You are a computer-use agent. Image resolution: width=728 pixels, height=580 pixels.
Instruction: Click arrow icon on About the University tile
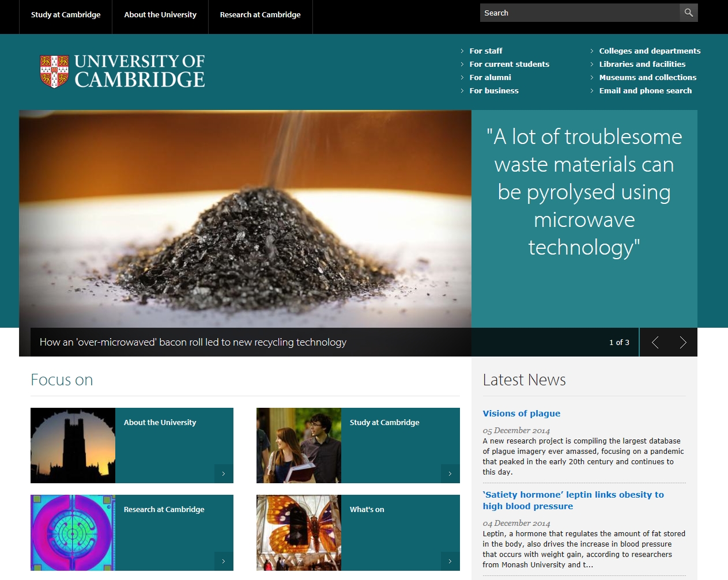click(224, 473)
